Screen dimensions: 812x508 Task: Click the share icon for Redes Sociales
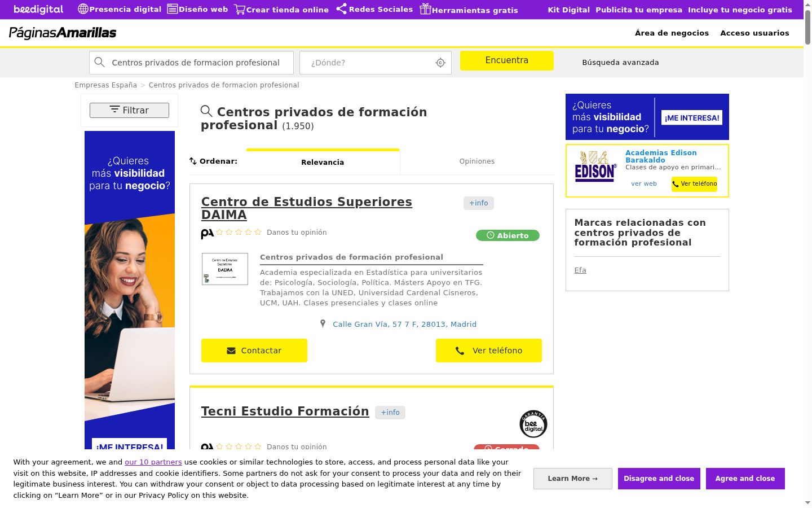click(x=341, y=9)
